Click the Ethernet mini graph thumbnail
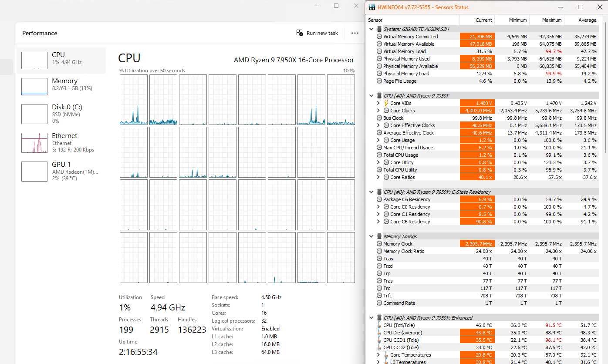The height and width of the screenshot is (364, 608). click(x=34, y=143)
